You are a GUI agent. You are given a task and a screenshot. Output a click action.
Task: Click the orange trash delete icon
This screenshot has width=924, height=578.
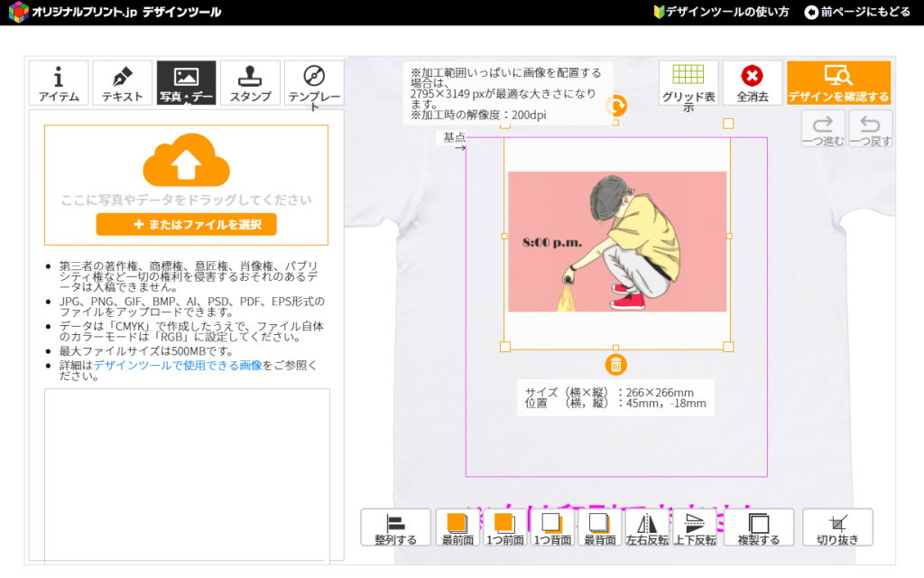(x=615, y=365)
